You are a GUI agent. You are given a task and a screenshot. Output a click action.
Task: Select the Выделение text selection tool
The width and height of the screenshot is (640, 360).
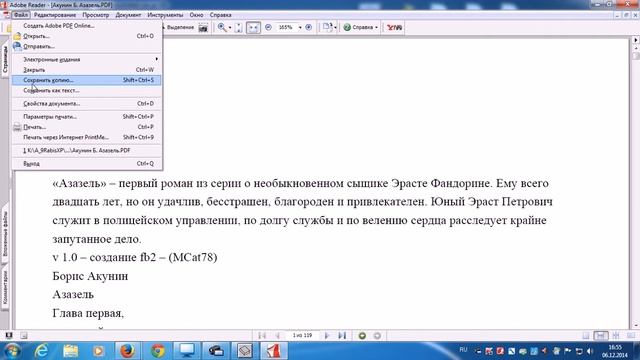[179, 27]
